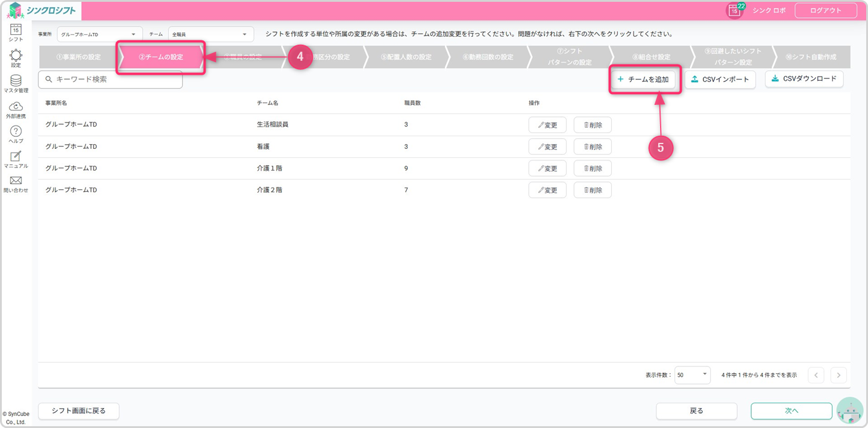Click the robot assistant chat icon
This screenshot has height=428, width=868.
pyautogui.click(x=850, y=411)
